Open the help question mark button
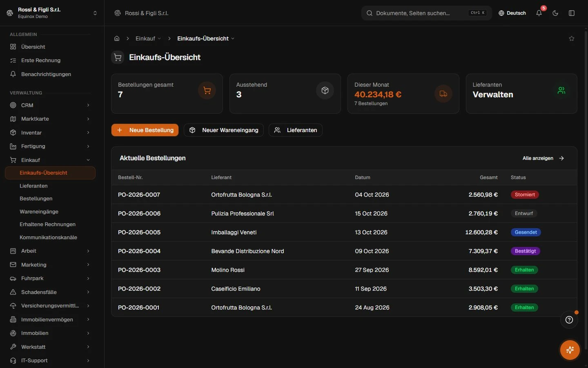Viewport: 588px width, 368px height. click(569, 320)
